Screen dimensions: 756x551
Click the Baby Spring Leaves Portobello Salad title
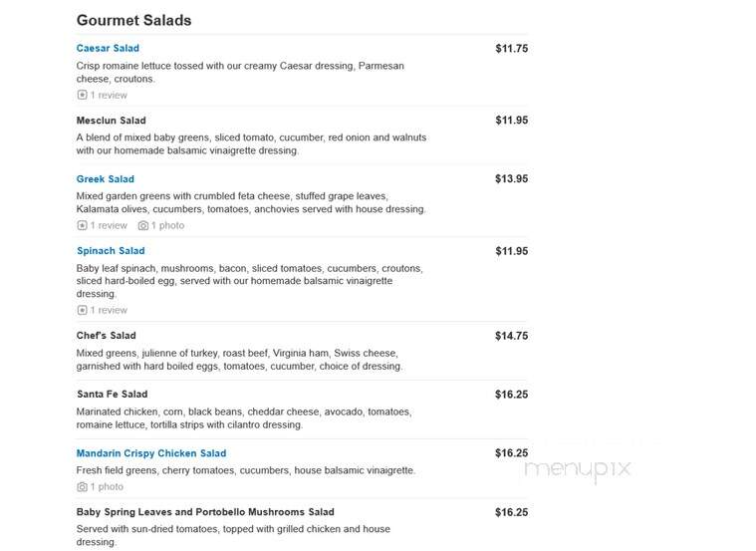tap(205, 512)
